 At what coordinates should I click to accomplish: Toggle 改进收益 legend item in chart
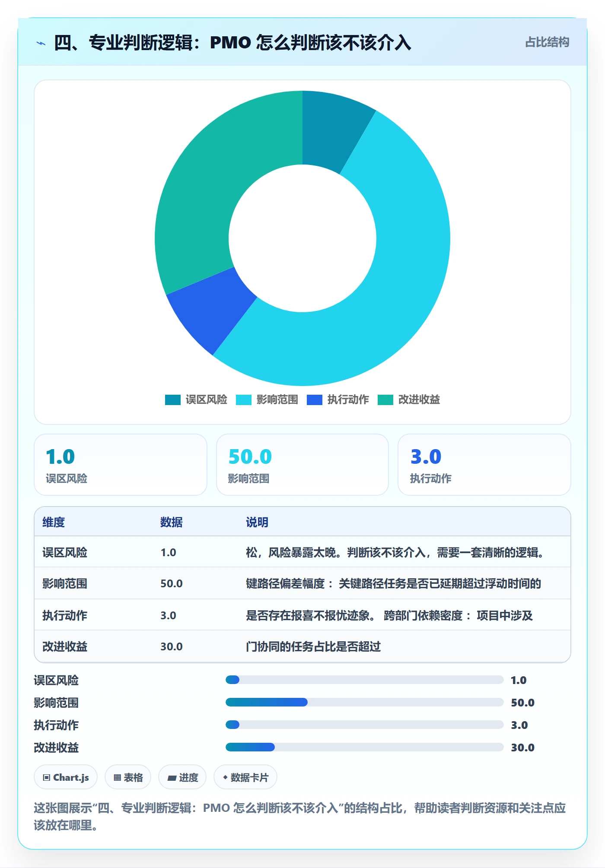[409, 399]
